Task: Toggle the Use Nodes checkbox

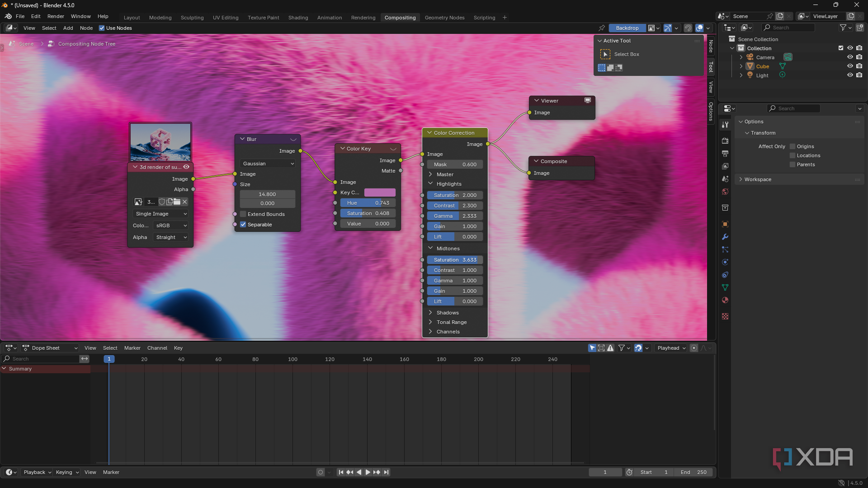Action: pyautogui.click(x=102, y=28)
